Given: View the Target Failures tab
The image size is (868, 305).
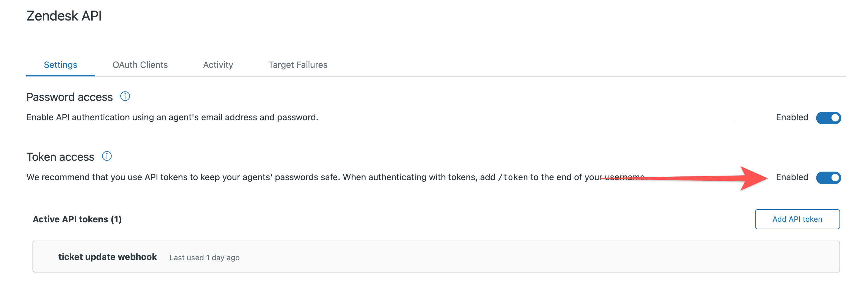Looking at the screenshot, I should (x=297, y=65).
